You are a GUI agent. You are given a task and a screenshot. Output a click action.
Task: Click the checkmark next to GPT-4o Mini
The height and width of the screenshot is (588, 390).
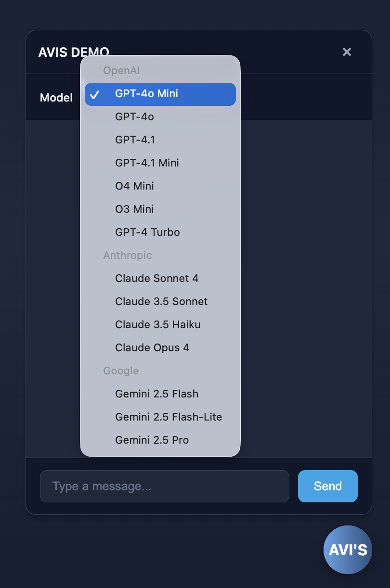tap(95, 94)
